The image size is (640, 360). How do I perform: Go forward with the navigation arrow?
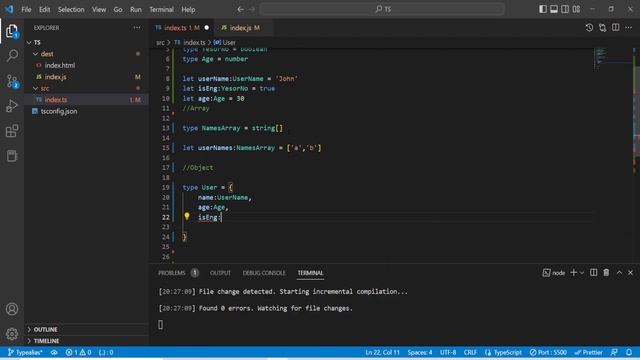252,9
